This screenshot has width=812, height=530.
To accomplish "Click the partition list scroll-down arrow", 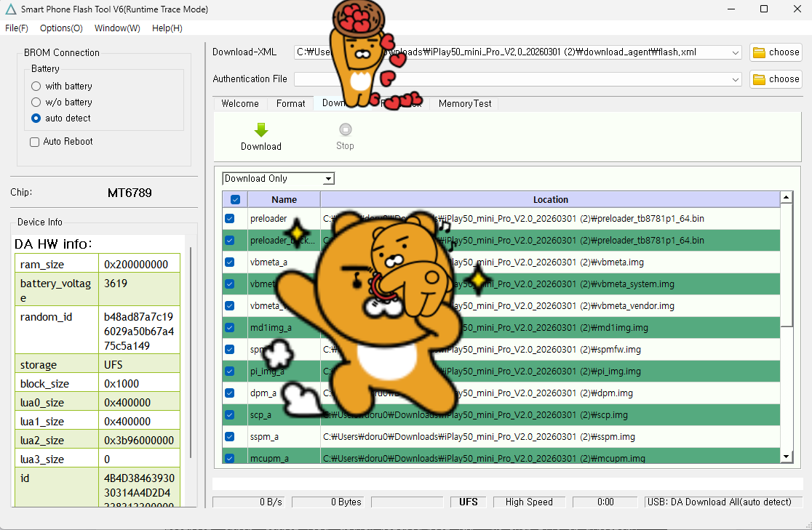I will 786,457.
